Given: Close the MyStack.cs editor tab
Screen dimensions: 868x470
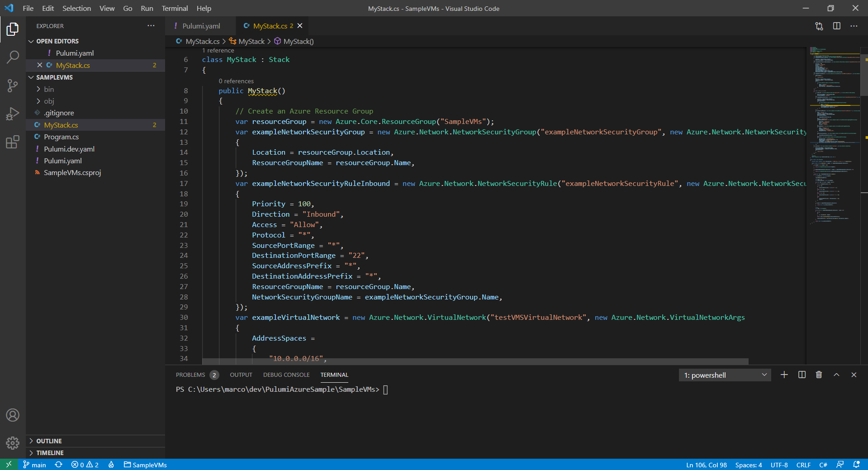Looking at the screenshot, I should click(x=300, y=26).
